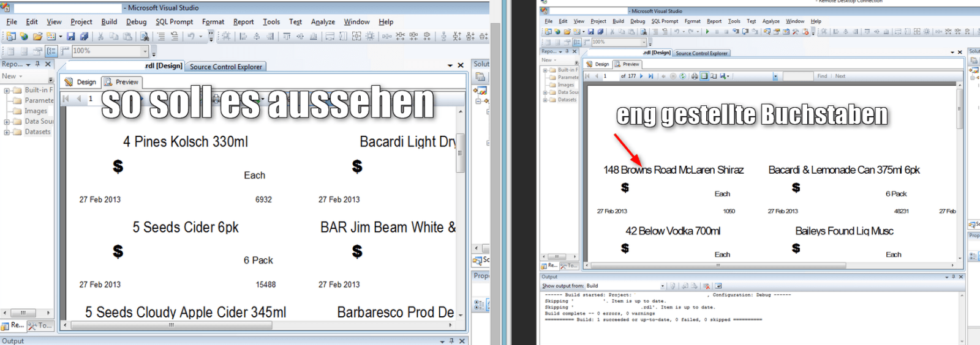Expand Datasets node in left Report Data
This screenshot has height=345, width=980.
(x=7, y=132)
